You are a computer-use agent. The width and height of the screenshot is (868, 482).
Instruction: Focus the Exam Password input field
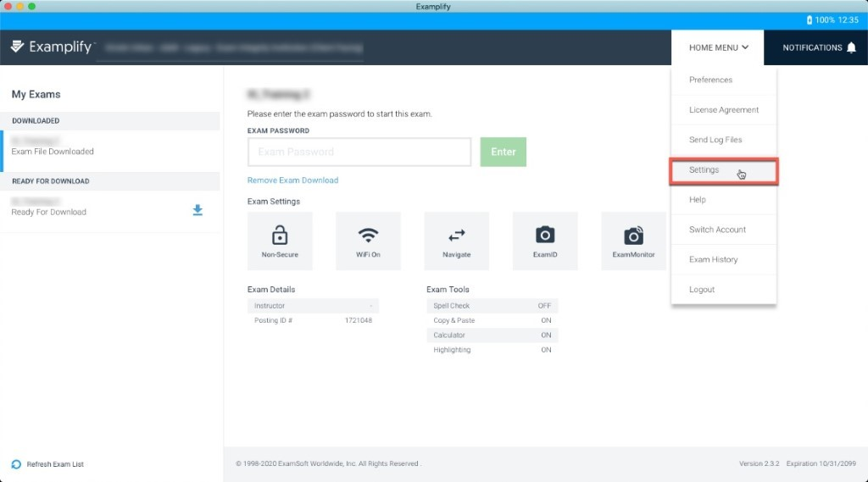(359, 152)
